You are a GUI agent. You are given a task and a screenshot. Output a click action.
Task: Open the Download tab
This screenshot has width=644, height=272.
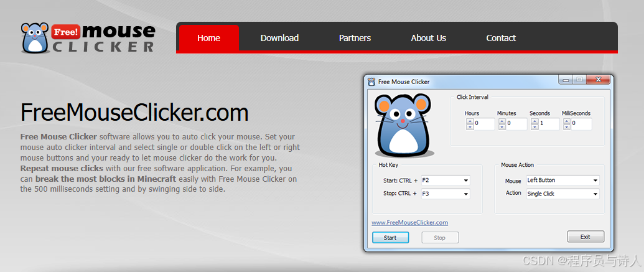(x=279, y=38)
